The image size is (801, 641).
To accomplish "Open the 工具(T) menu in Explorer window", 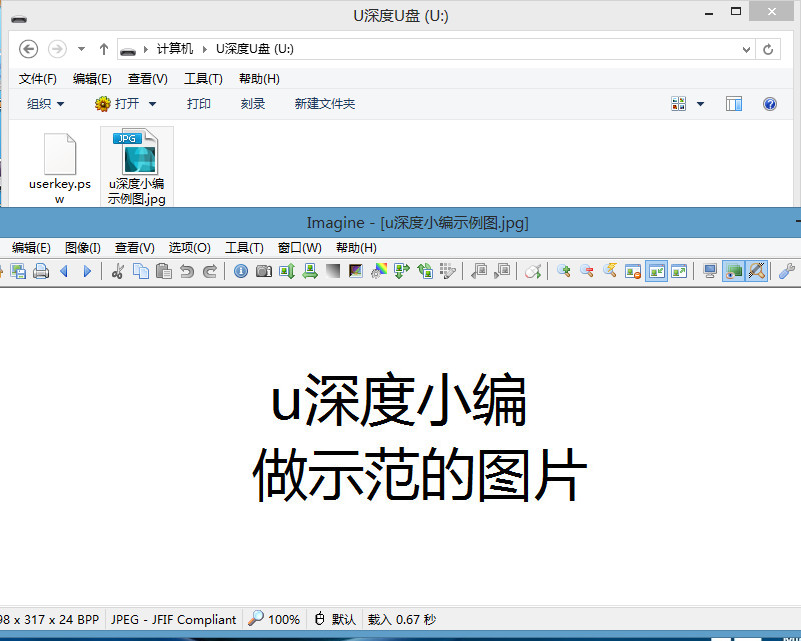I will point(203,79).
